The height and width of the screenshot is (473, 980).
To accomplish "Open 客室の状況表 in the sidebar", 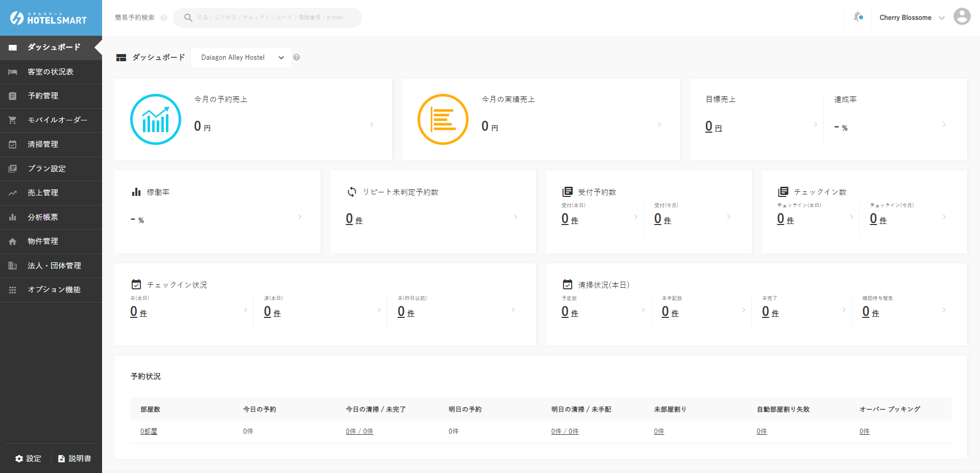I will pyautogui.click(x=51, y=72).
